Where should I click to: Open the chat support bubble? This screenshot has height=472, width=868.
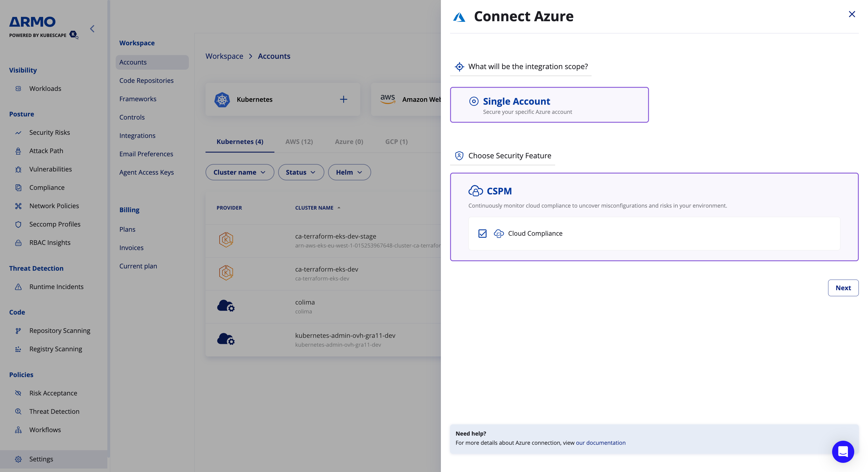click(x=843, y=451)
